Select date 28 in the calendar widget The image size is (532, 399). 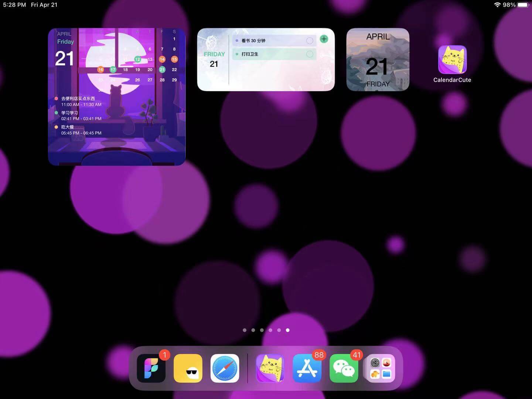[x=162, y=80]
